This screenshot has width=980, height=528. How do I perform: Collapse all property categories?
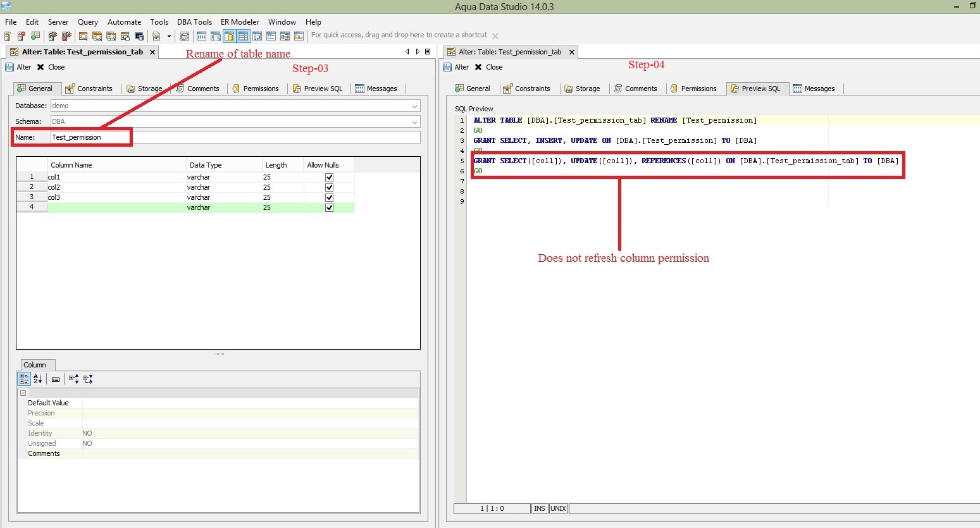[x=88, y=379]
